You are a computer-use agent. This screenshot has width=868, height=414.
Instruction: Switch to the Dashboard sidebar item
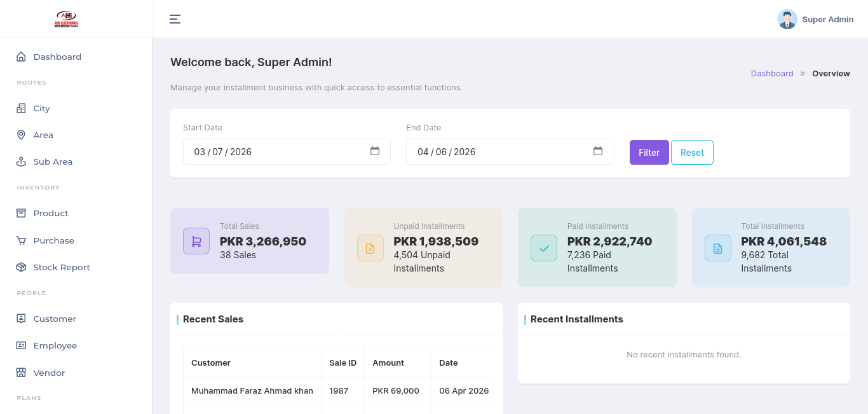tap(57, 57)
